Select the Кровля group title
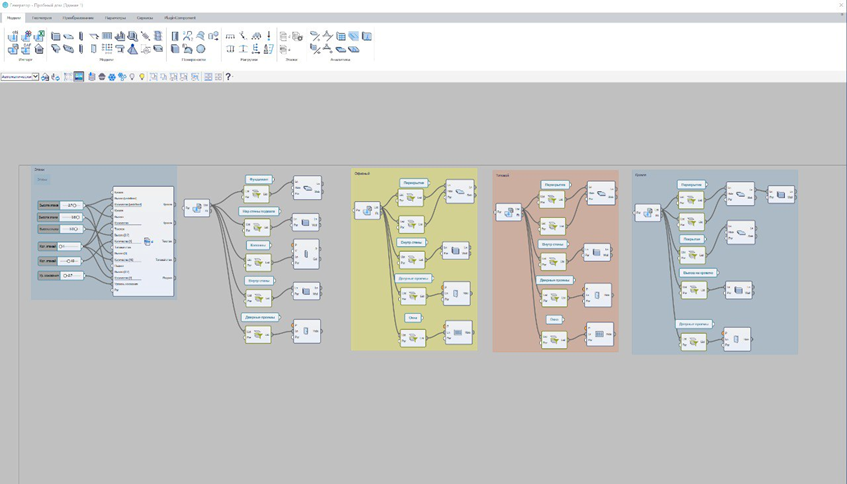This screenshot has width=847, height=484. pyautogui.click(x=641, y=175)
